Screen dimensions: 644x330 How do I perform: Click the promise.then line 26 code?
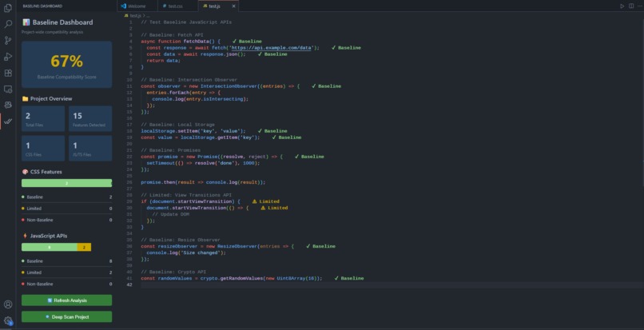pyautogui.click(x=203, y=182)
